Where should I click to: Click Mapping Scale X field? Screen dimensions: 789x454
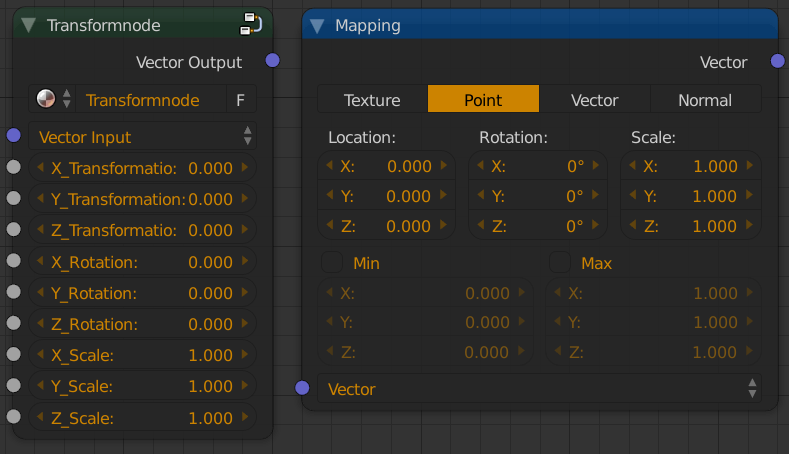click(x=691, y=166)
